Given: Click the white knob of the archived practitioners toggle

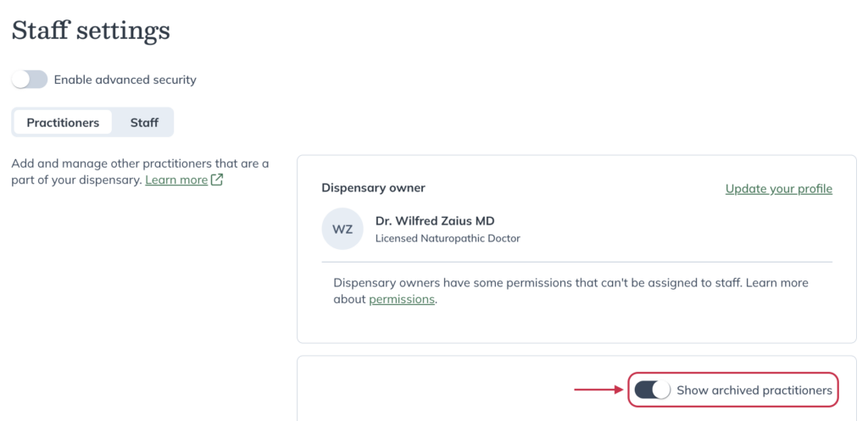Looking at the screenshot, I should [661, 390].
